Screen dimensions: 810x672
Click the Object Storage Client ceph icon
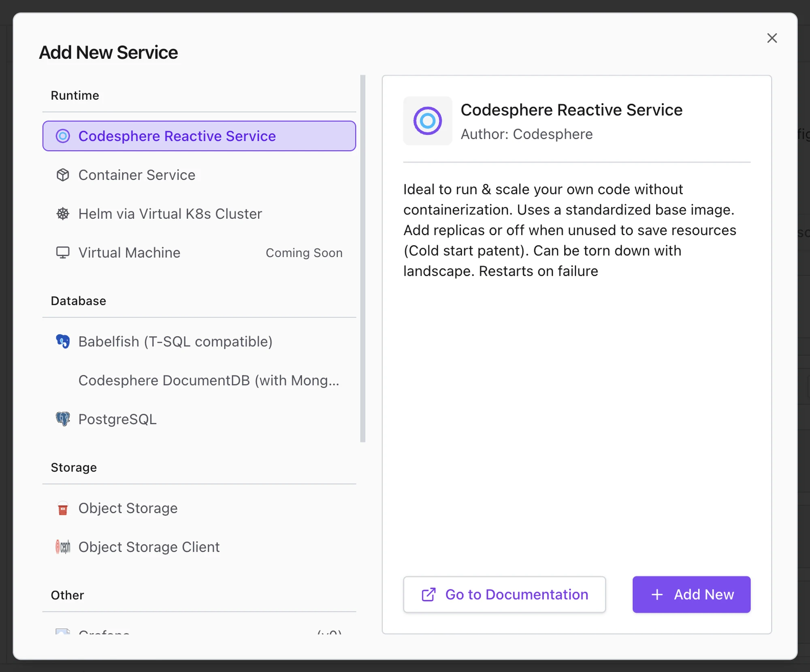point(63,547)
